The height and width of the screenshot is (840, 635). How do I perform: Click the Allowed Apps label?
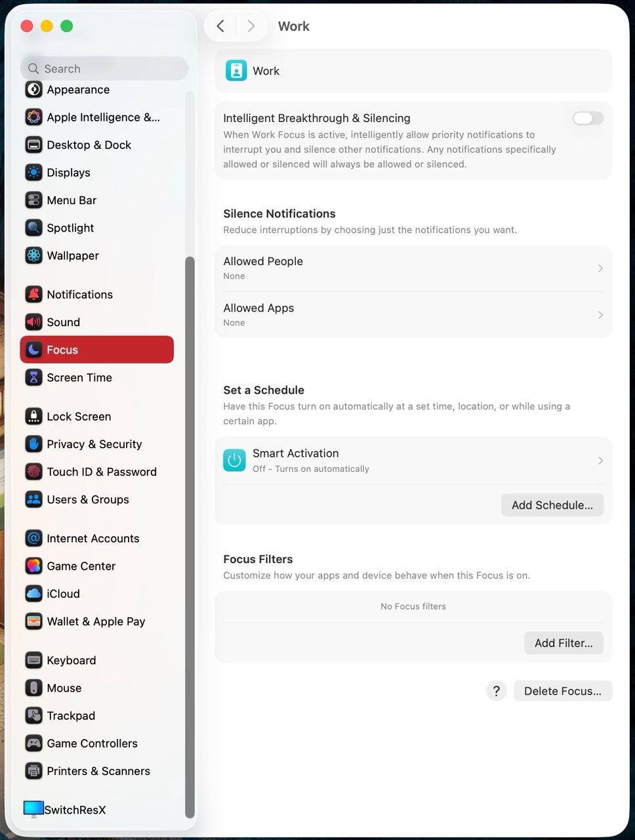[258, 308]
